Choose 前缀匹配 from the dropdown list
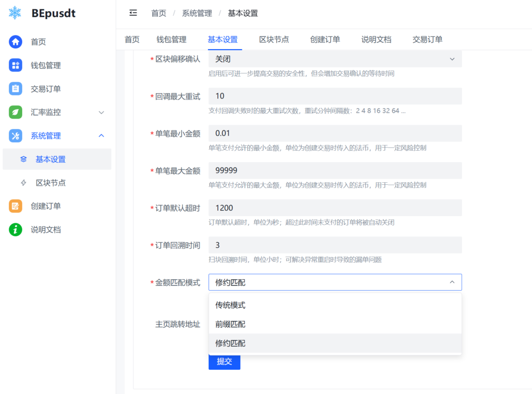The image size is (532, 394). [335, 324]
